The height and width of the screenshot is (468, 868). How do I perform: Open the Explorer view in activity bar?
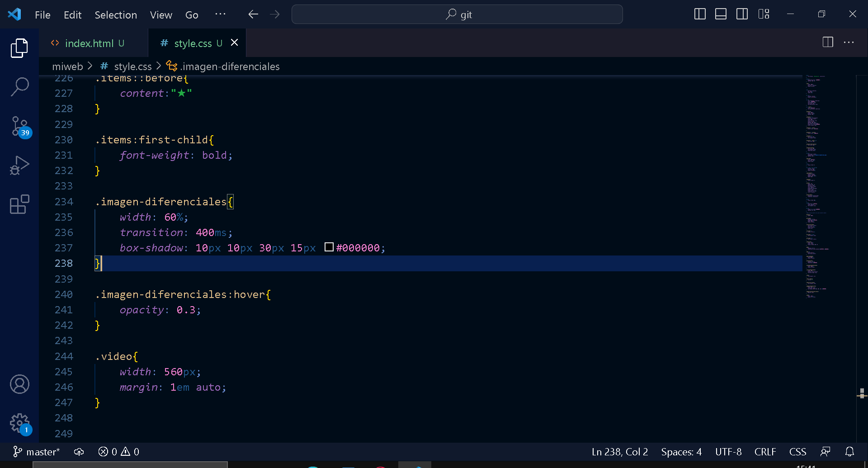(x=19, y=48)
